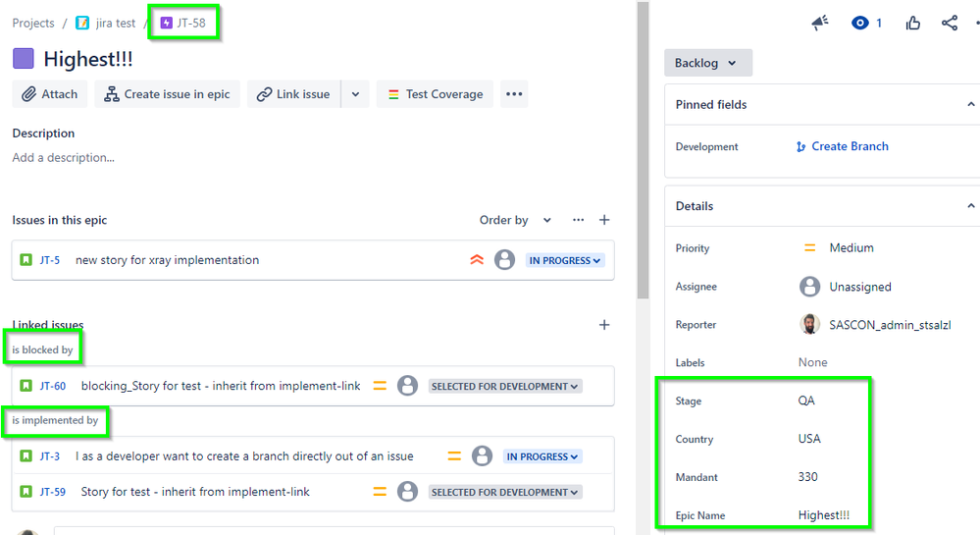Change JT-5 IN PROGRESS status dropdown
Image resolution: width=980 pixels, height=535 pixels.
565,260
